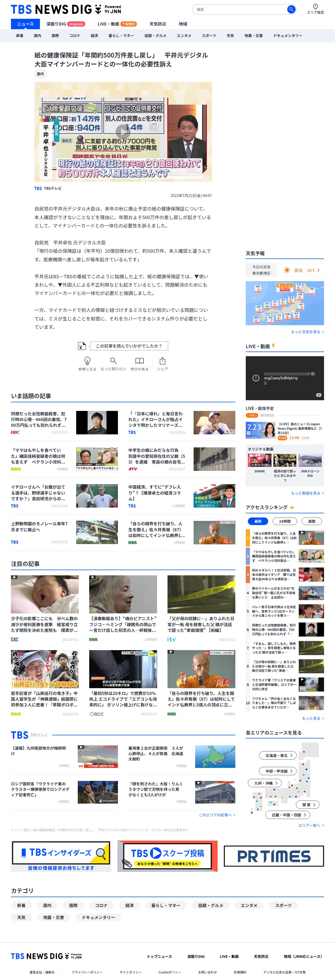The width and height of the screenshot is (335, 980).
Task: Click the ranking もっと見る link
Action: click(313, 718)
